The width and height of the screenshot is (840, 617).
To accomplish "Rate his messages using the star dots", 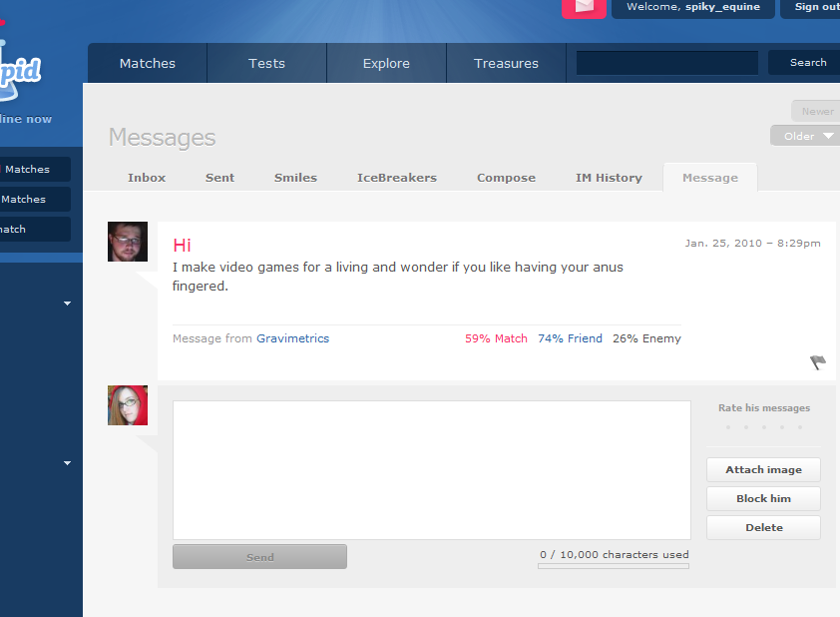I will pos(763,427).
